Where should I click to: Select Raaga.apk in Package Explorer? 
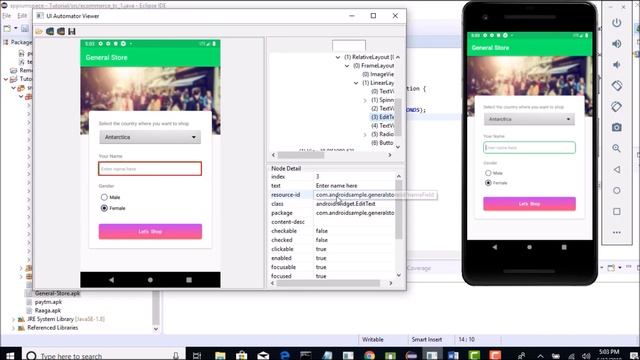tap(48, 311)
